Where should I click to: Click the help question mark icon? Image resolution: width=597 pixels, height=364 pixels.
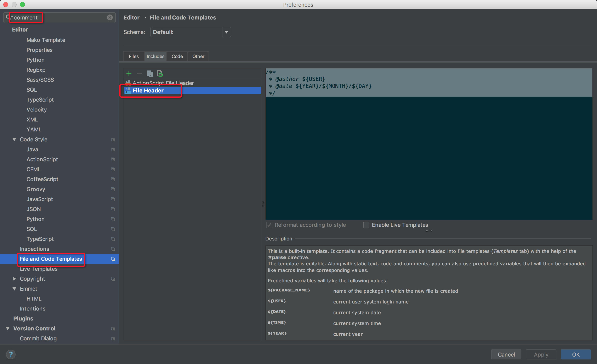tap(11, 354)
